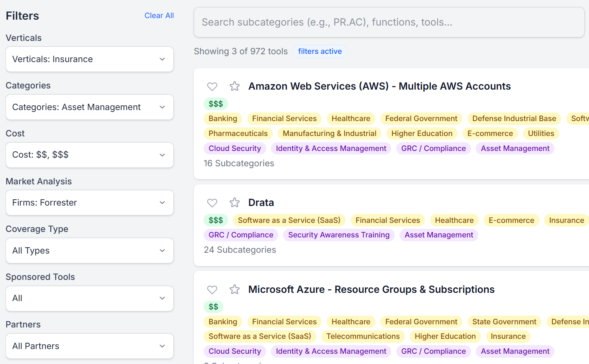This screenshot has width=589, height=364.
Task: Click Higher Education tag on AWS card
Action: [422, 134]
